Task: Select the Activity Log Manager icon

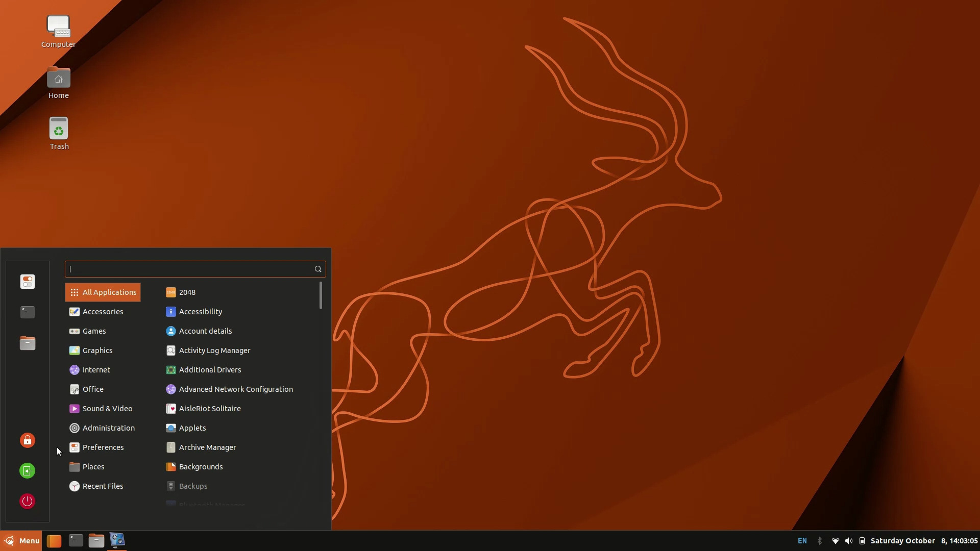Action: tap(170, 350)
